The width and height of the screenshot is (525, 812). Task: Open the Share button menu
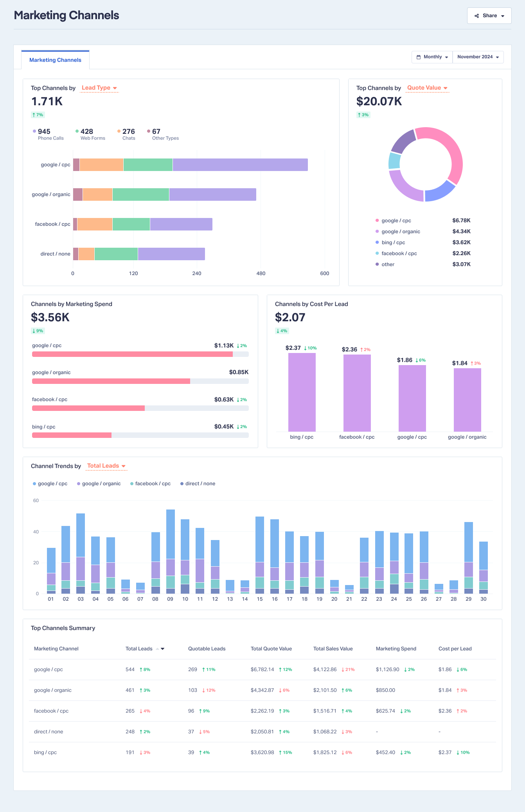489,16
